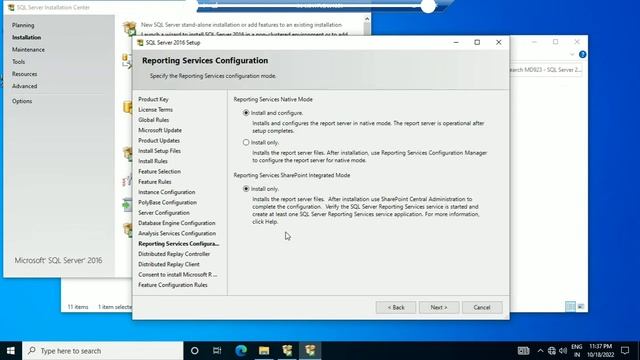
Task: Switch to SQL Server Installation Center taskbar icon
Action: point(287,351)
